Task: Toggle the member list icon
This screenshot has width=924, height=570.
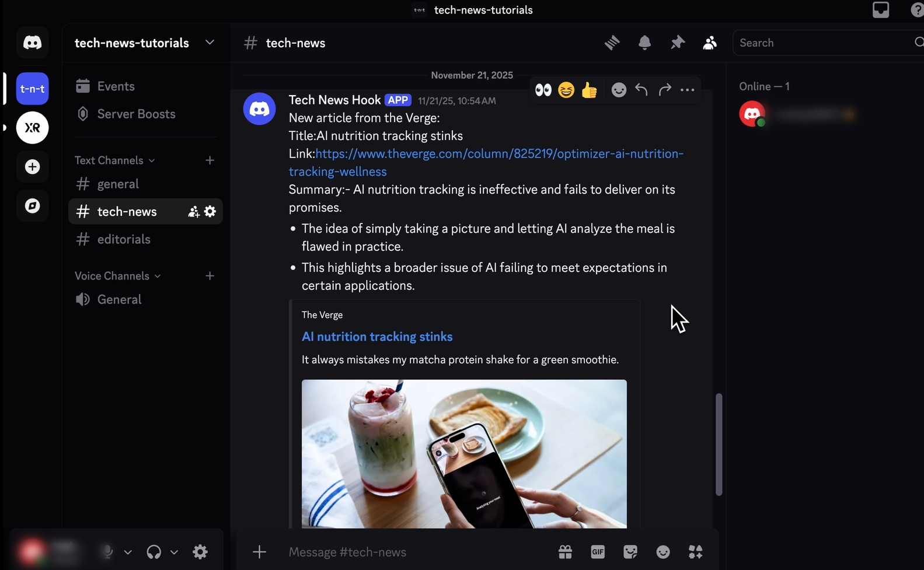Action: (710, 43)
